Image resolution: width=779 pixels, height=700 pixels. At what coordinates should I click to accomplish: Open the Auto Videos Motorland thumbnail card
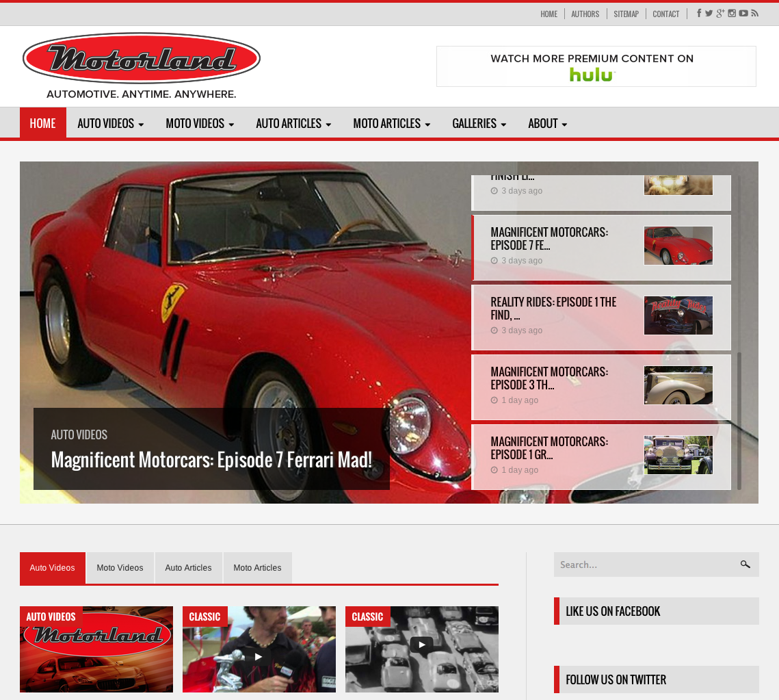(x=96, y=649)
